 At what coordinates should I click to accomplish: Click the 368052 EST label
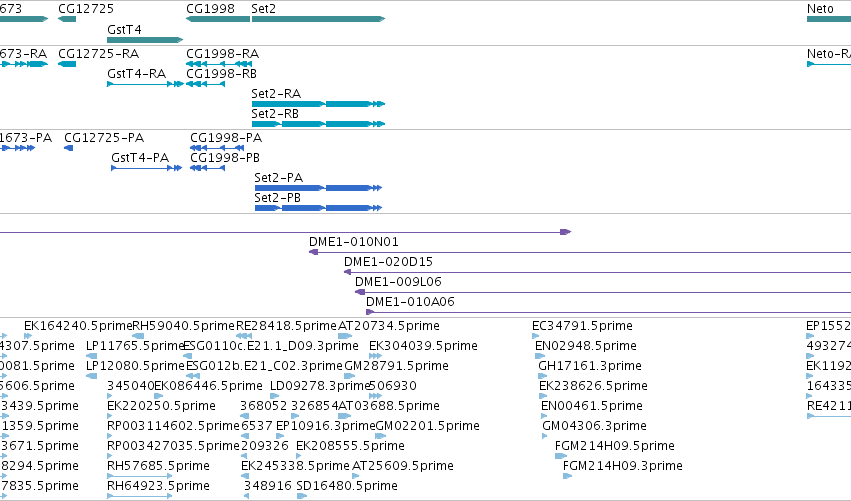[x=264, y=407]
